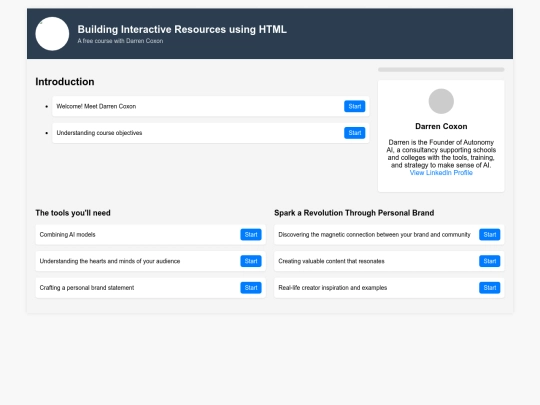This screenshot has height=405, width=540.
Task: Start the Combining AI models lesson
Action: tap(251, 235)
